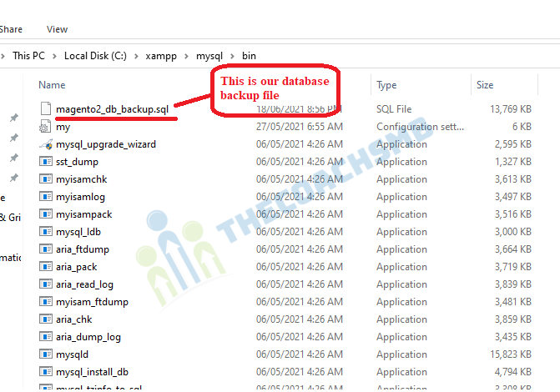
Task: Click the 1,327 KB size value
Action: [513, 161]
